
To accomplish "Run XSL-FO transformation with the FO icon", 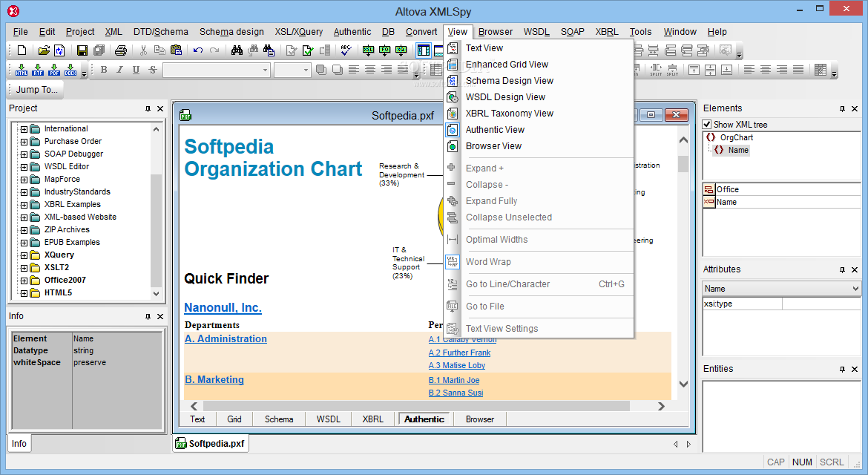I will tap(385, 50).
